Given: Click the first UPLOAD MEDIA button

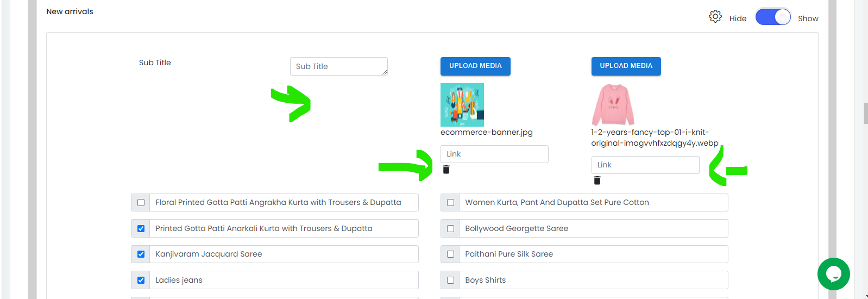Looking at the screenshot, I should coord(475,66).
